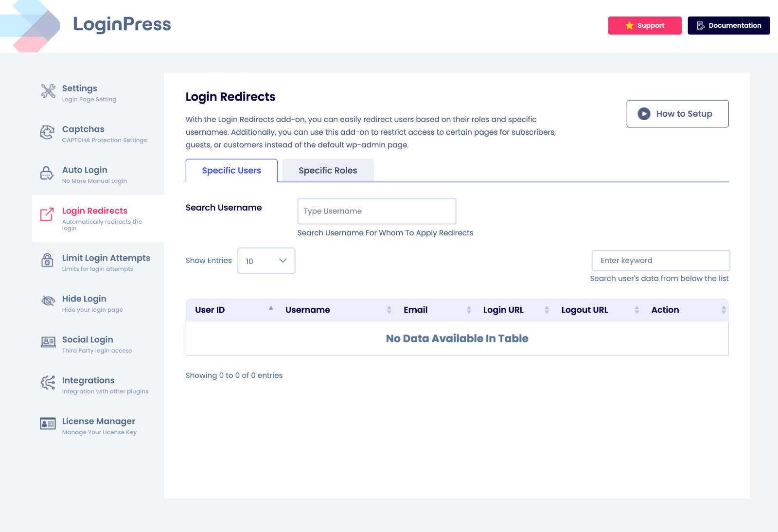778x532 pixels.
Task: Select the Settings wrench icon in sidebar
Action: point(47,92)
